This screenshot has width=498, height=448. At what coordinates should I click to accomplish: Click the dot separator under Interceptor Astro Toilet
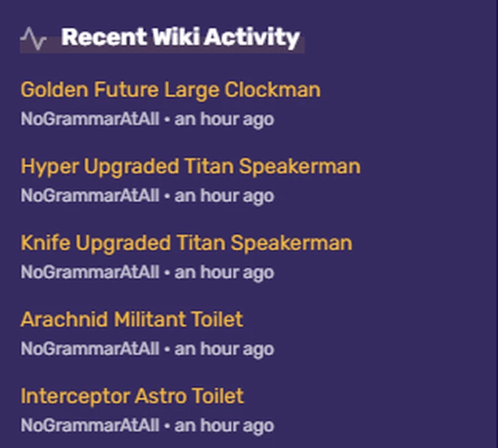167,426
